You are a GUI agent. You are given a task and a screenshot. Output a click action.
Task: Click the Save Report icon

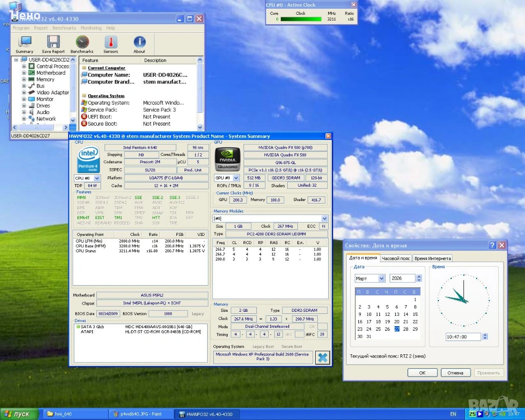(x=53, y=44)
